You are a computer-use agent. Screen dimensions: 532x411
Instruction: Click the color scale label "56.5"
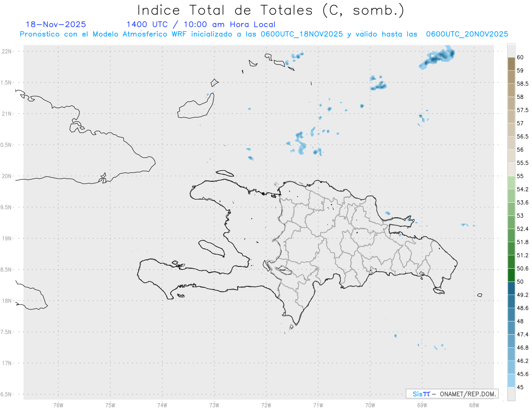[523, 137]
